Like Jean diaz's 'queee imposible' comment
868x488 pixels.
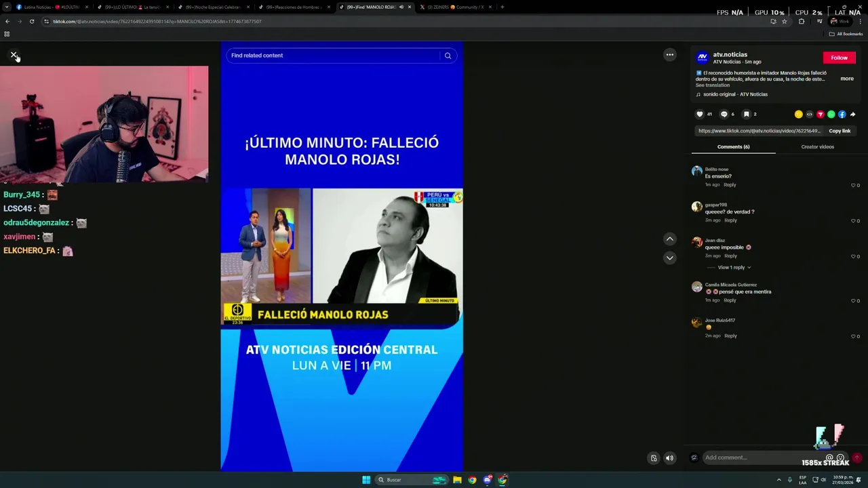click(853, 256)
